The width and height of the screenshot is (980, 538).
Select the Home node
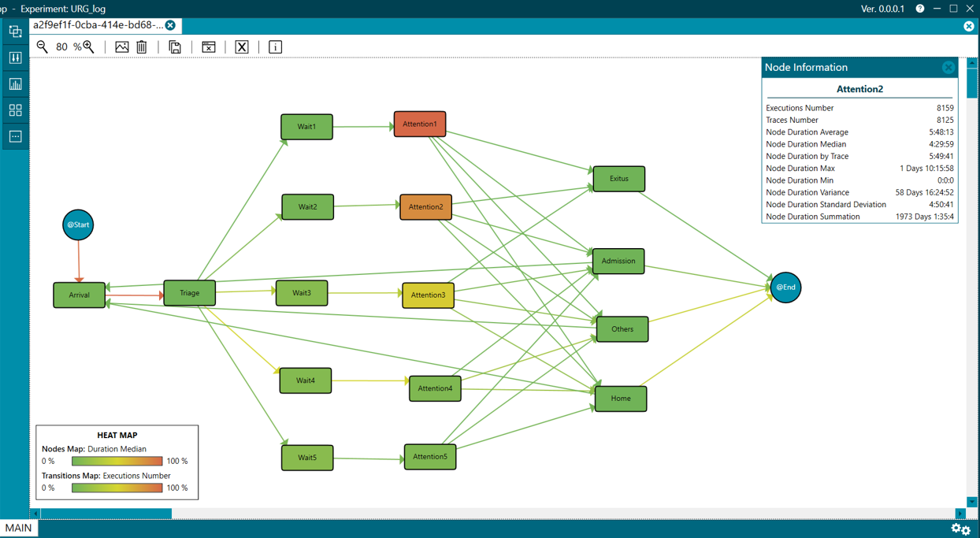click(x=621, y=399)
